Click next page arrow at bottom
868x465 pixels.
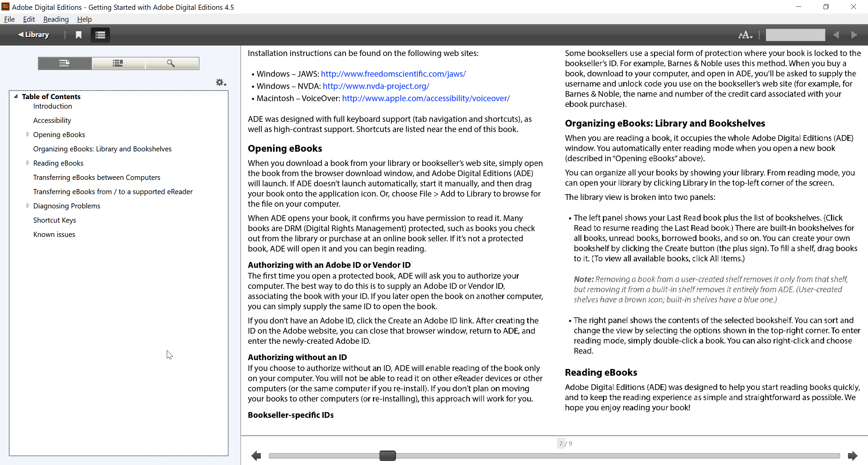tap(852, 455)
